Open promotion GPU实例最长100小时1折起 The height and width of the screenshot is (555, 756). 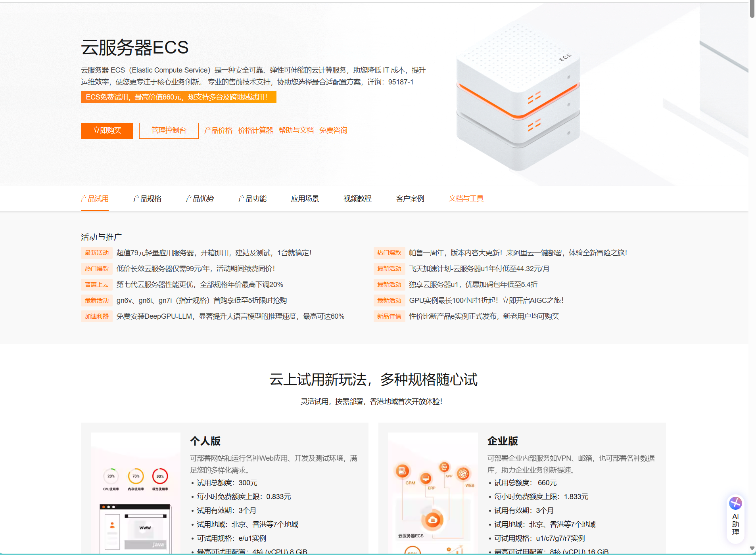pyautogui.click(x=486, y=300)
